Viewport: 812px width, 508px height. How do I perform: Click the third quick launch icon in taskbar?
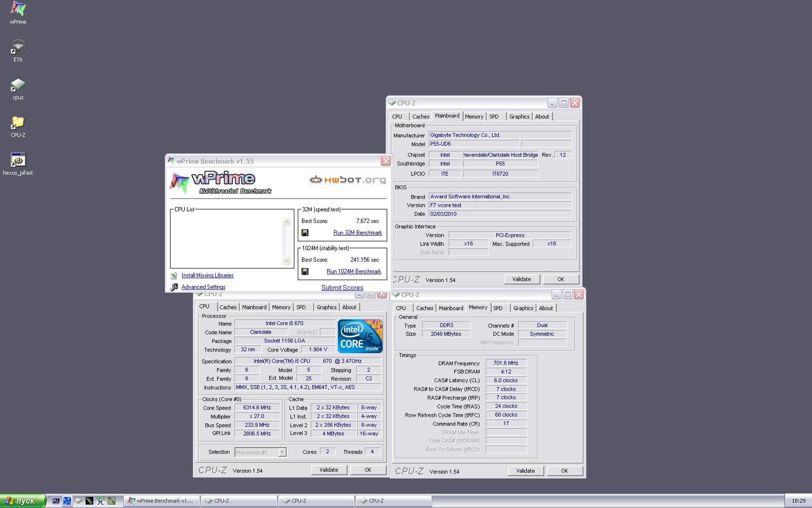pos(78,501)
